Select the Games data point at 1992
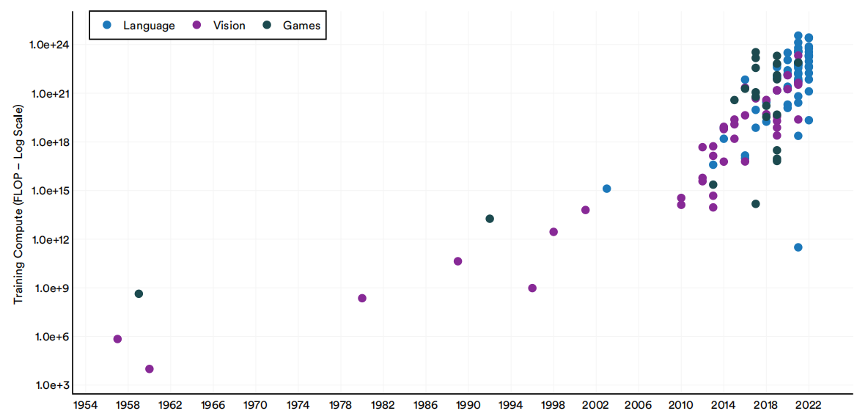The width and height of the screenshot is (868, 419). pos(490,219)
